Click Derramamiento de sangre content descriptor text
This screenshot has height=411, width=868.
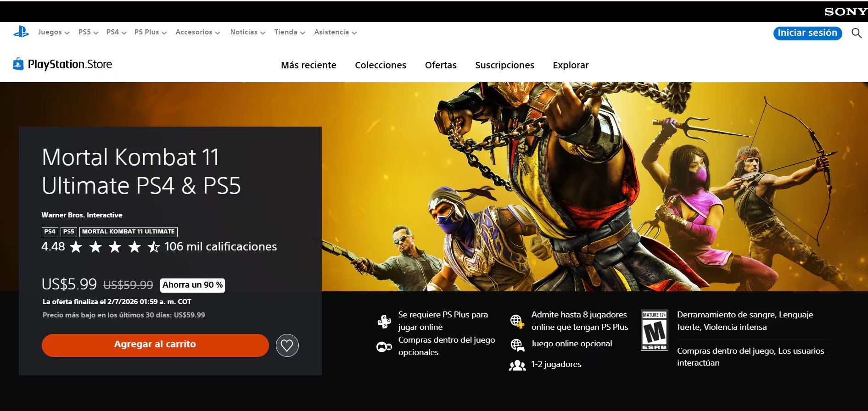click(745, 321)
